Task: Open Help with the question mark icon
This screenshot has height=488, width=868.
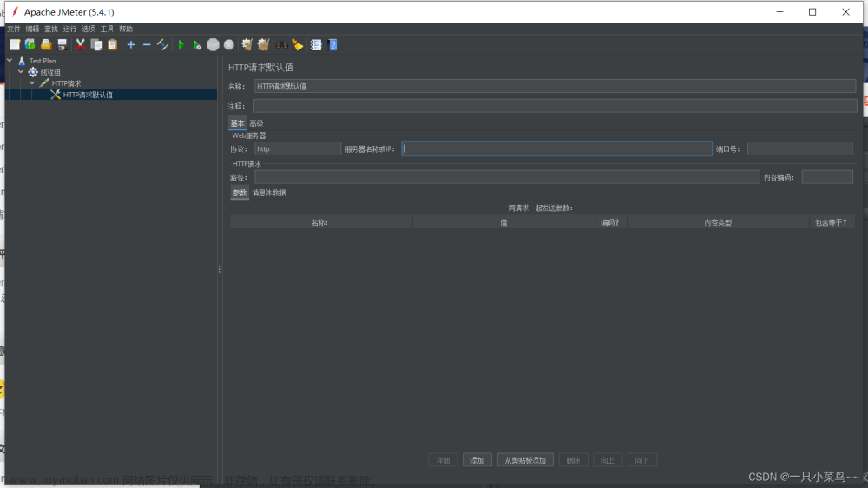Action: pyautogui.click(x=332, y=45)
